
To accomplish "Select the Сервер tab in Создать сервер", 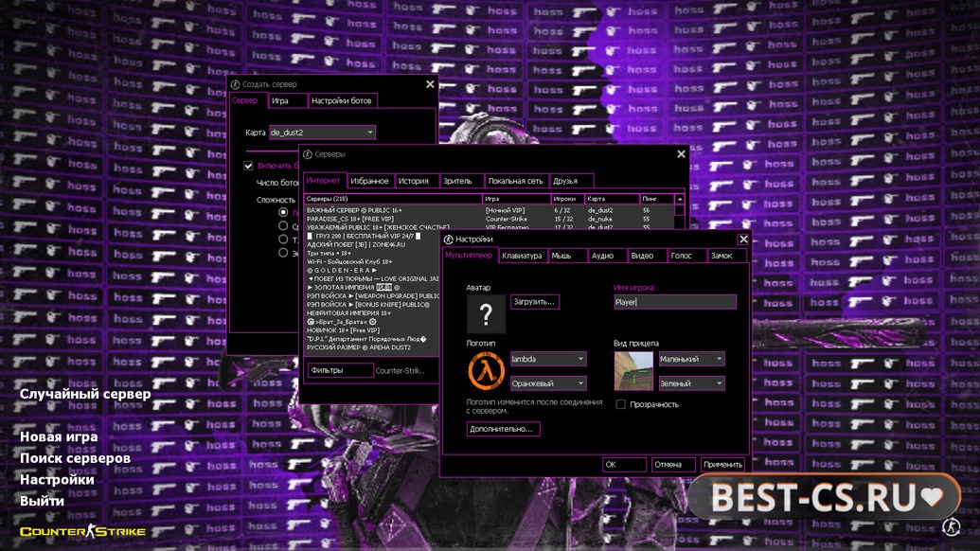I will [247, 100].
